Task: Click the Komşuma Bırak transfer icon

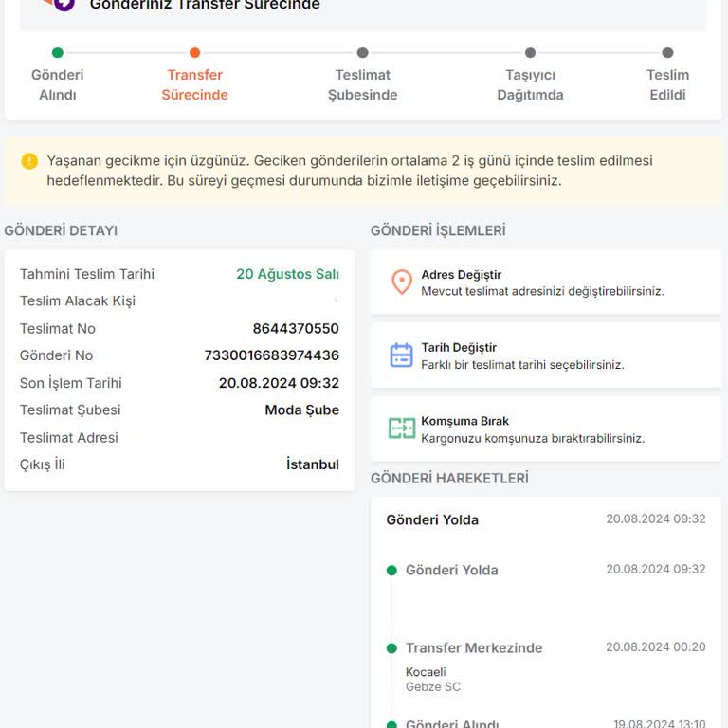Action: 402,428
